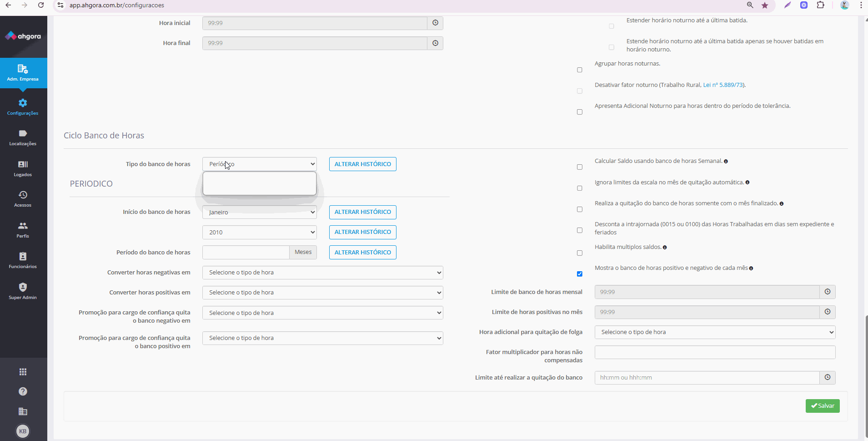
Task: Click Limite até realizar a quitação input
Action: pyautogui.click(x=707, y=377)
